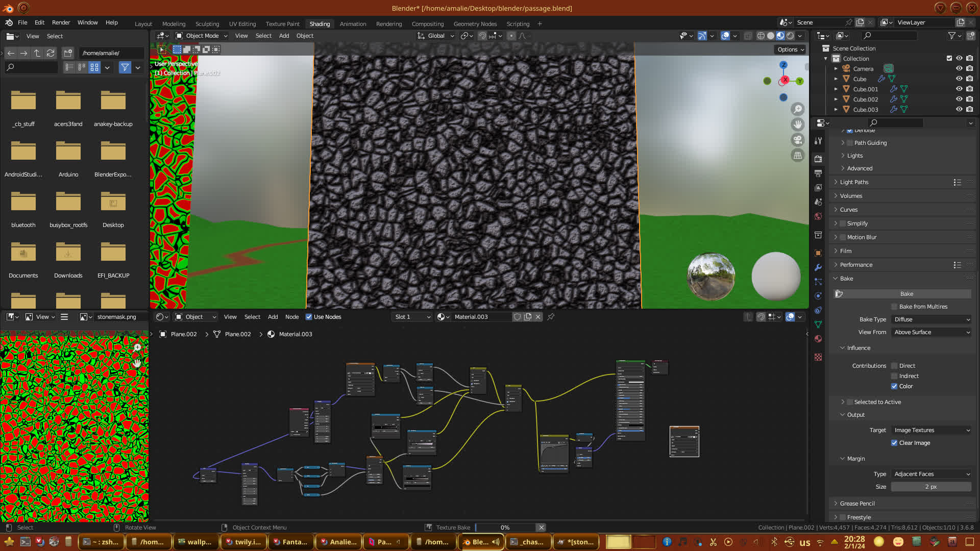980x551 pixels.
Task: Refresh the file browser listing
Action: [x=51, y=53]
